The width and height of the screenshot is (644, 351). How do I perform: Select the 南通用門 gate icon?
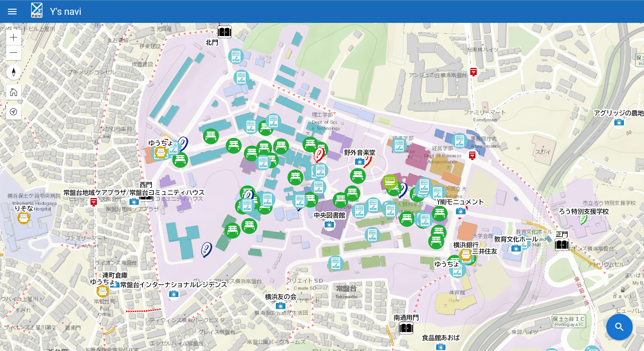coord(406,328)
